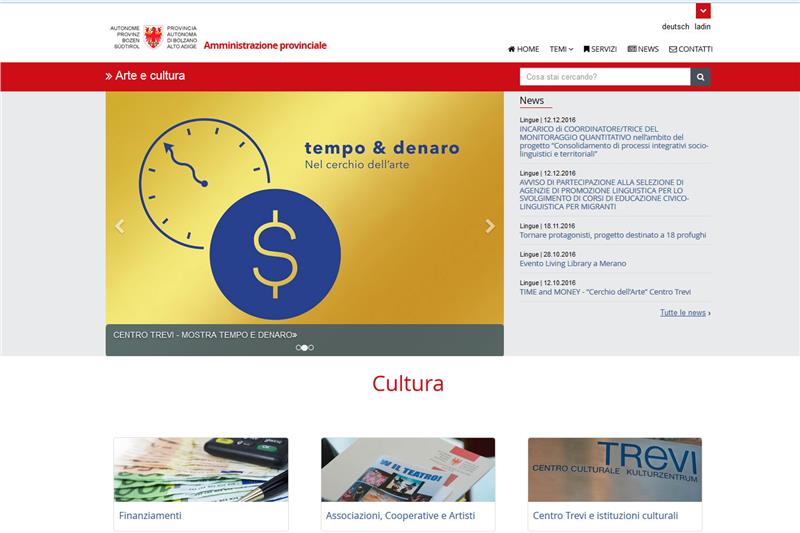800x533 pixels.
Task: Expand the red top chevron dropdown
Action: pos(703,11)
